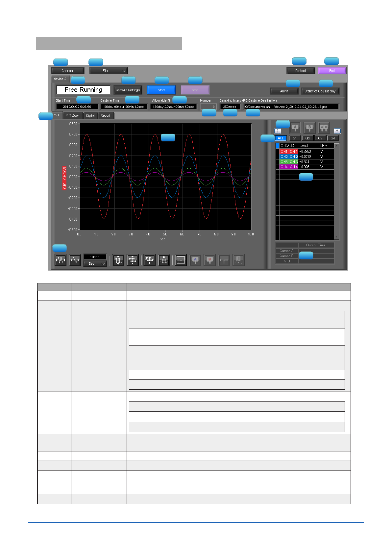Click the Cursor B row label
The height and width of the screenshot is (554, 392).
point(287,256)
